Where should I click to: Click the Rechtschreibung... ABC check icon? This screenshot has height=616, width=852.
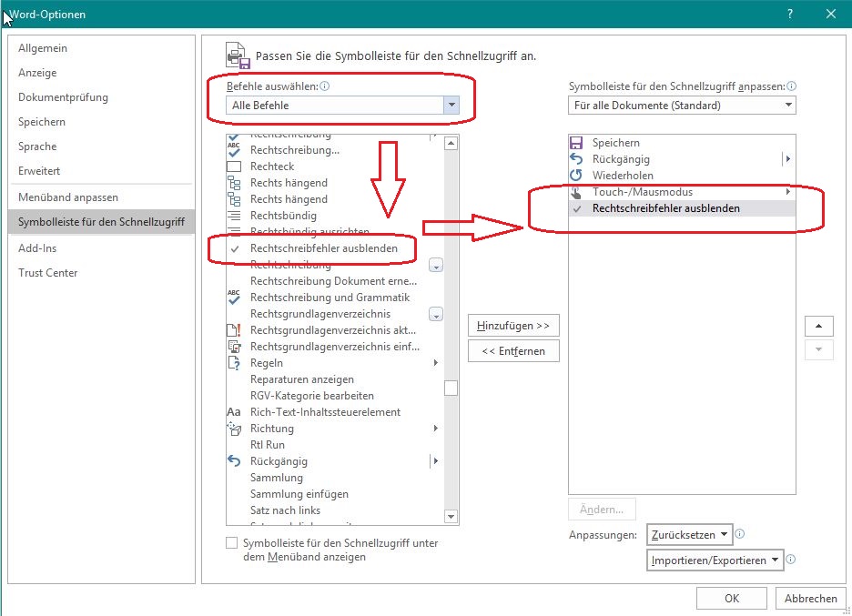234,149
